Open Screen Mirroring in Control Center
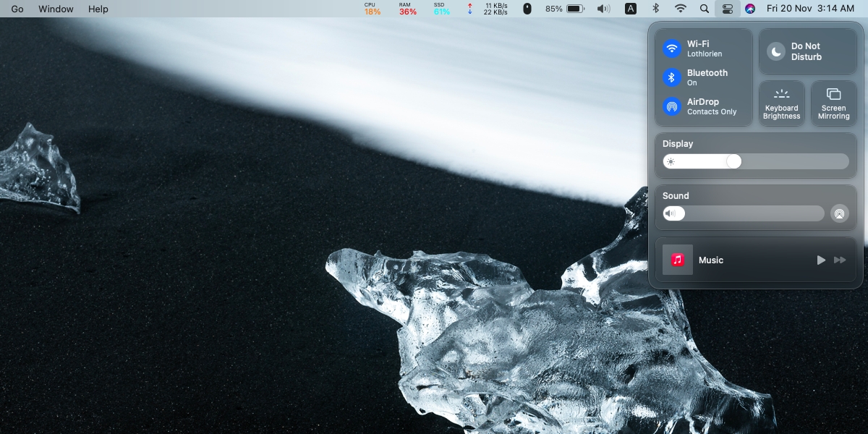 point(833,103)
